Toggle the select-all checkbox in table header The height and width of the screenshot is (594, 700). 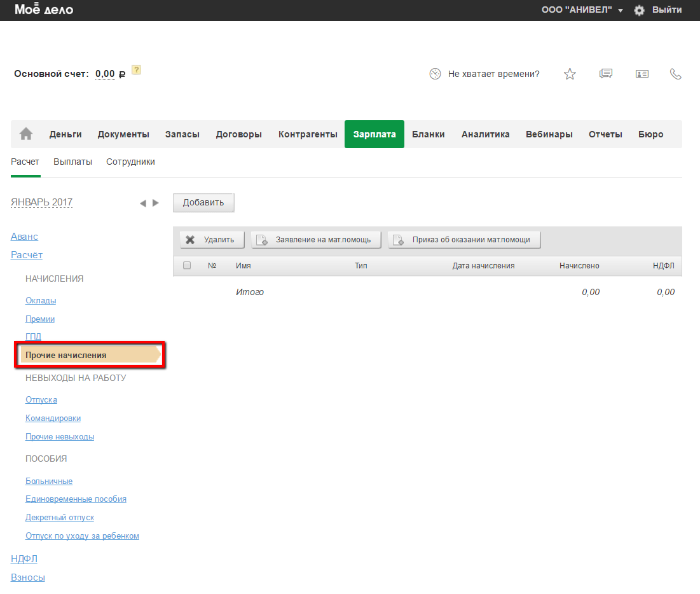(x=187, y=266)
